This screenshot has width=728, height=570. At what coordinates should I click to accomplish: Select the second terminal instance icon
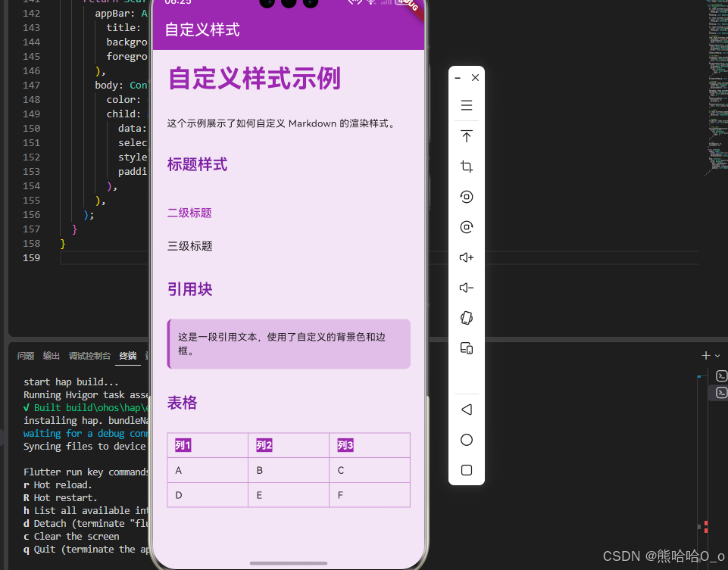[x=721, y=393]
